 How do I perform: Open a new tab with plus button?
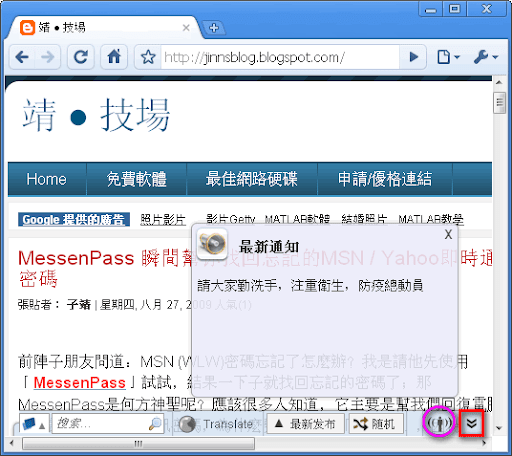(214, 28)
